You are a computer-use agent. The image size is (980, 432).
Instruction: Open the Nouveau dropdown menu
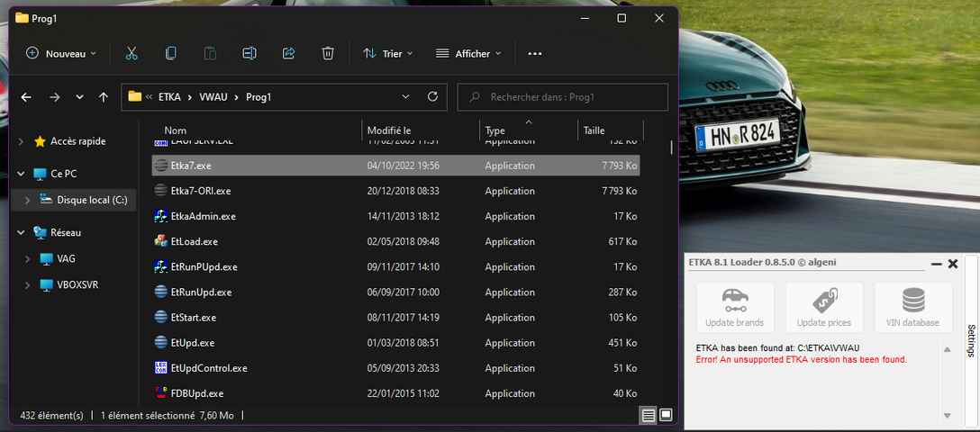[61, 54]
